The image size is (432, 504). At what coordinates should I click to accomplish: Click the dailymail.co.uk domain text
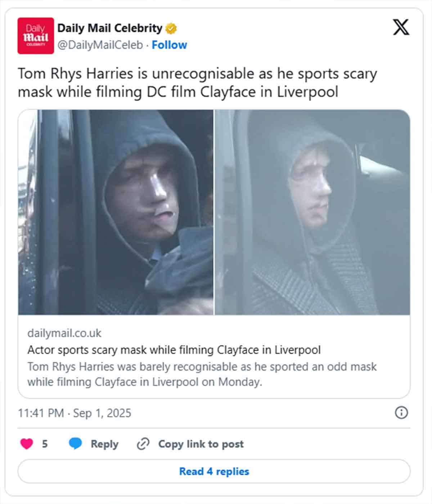coord(64,333)
